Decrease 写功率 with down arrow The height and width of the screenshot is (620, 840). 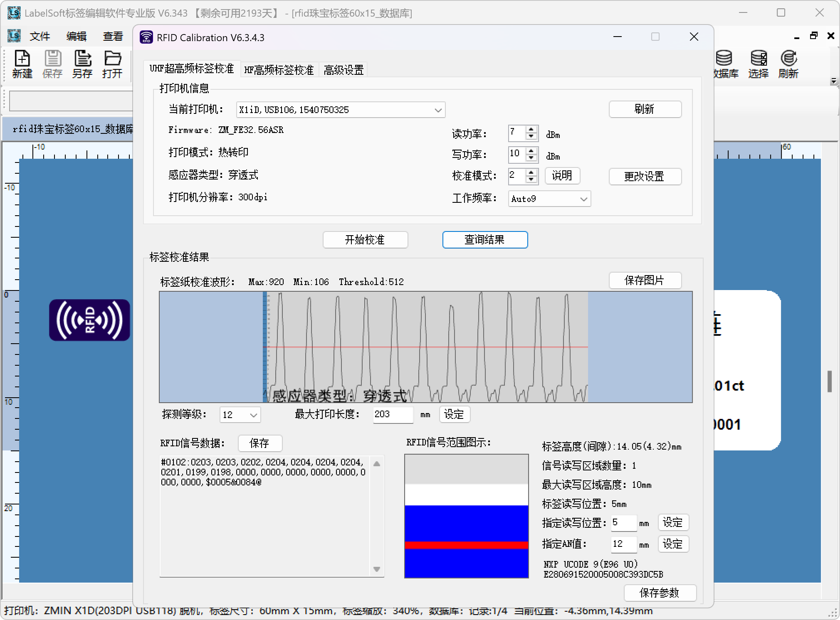531,158
